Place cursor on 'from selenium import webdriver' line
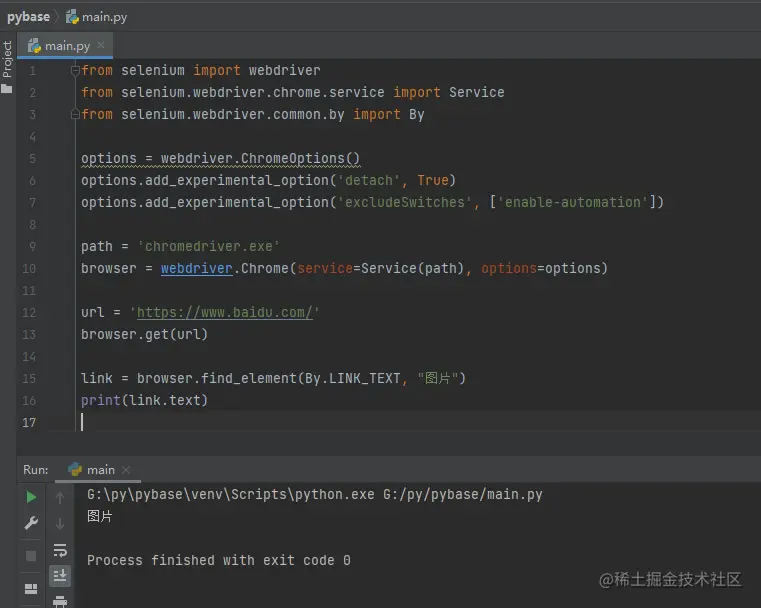The width and height of the screenshot is (761, 608). pyautogui.click(x=200, y=70)
